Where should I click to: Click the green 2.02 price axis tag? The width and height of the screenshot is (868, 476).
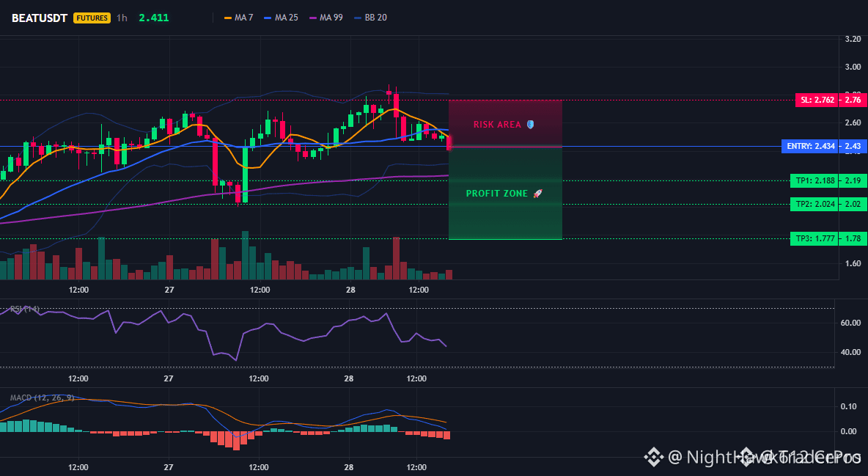[x=853, y=204]
